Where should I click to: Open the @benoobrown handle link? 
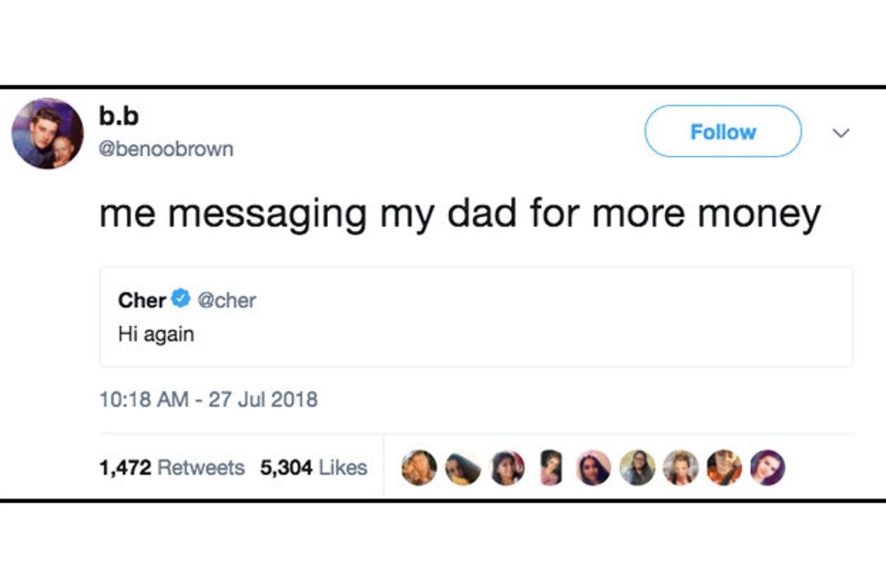166,149
